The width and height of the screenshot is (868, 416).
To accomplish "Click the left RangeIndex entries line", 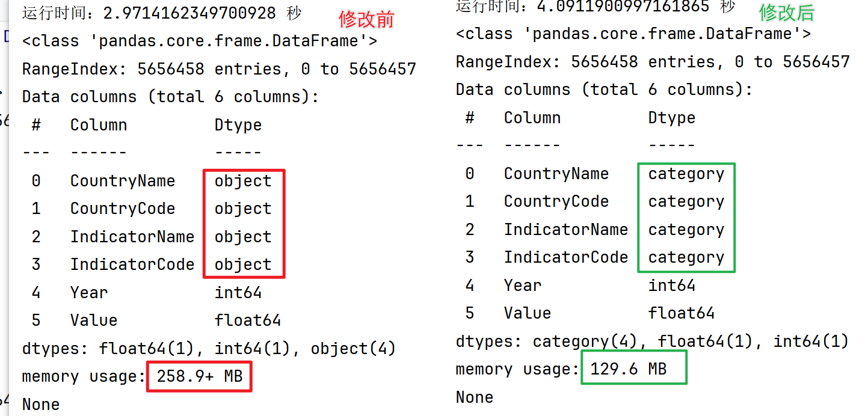I will [x=219, y=69].
